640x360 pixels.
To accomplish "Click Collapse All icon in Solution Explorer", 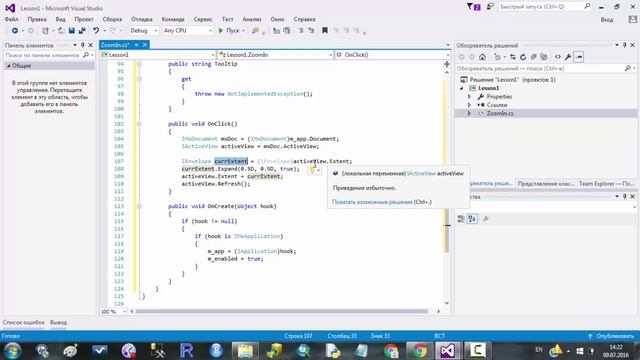I will point(533,57).
